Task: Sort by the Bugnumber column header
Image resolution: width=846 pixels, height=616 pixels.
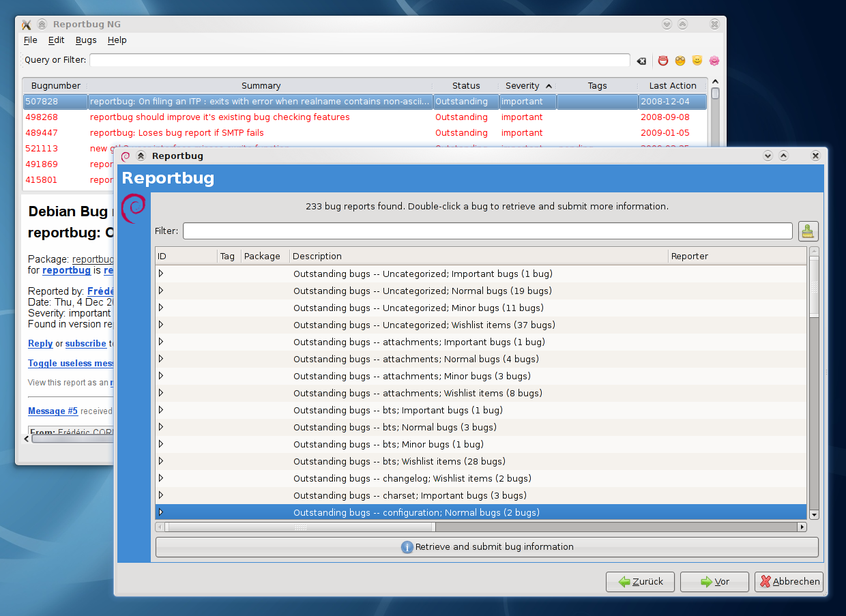Action: pos(56,86)
